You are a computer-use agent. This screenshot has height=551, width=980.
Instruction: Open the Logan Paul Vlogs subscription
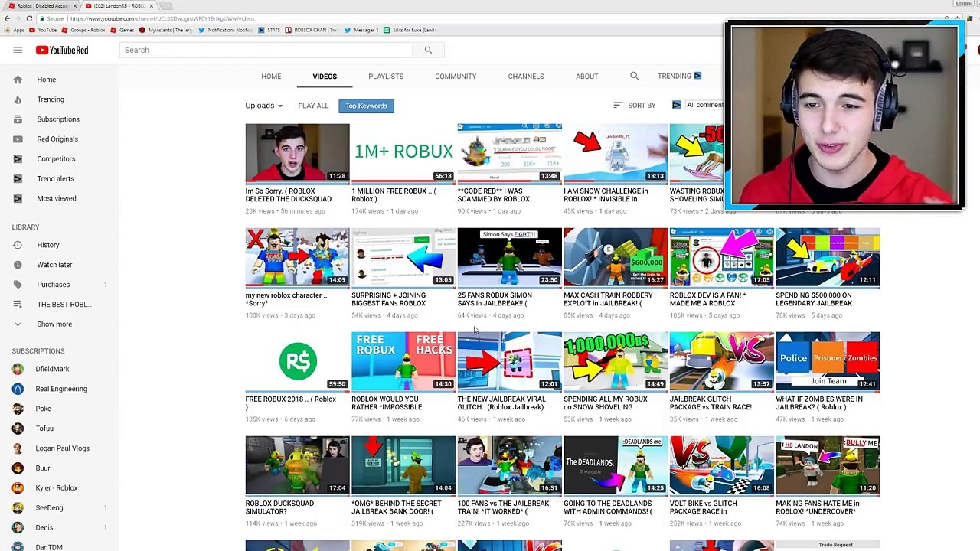(62, 448)
